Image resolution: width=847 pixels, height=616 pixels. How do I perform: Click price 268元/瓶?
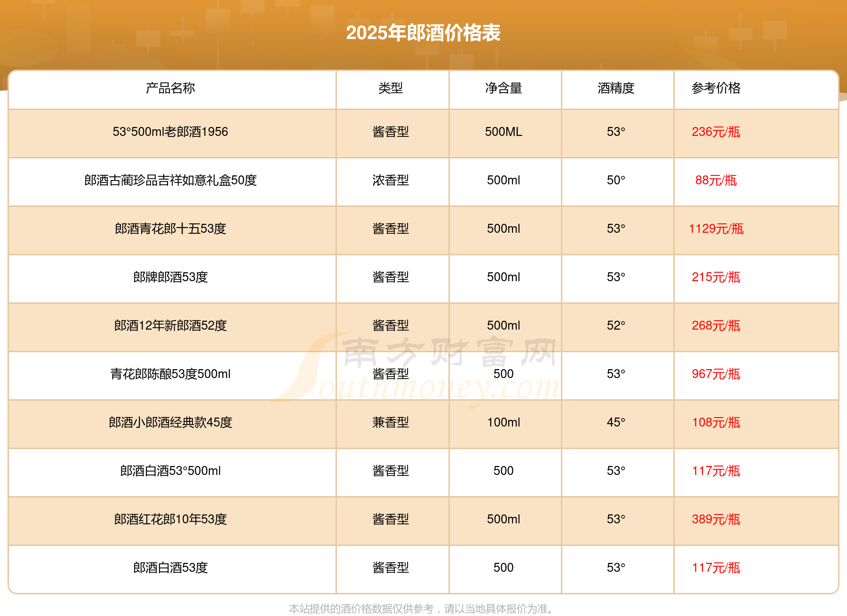[716, 325]
